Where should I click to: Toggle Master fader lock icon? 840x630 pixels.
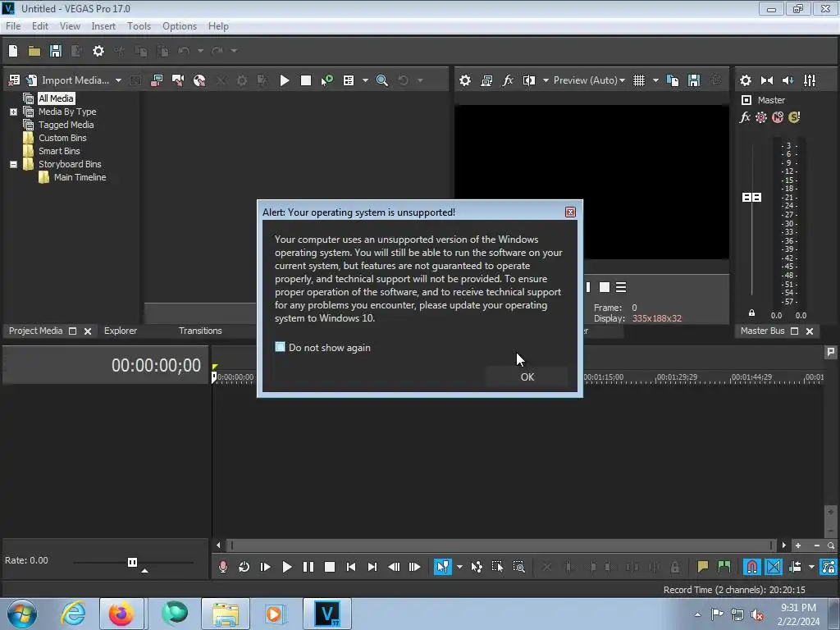[x=751, y=313]
